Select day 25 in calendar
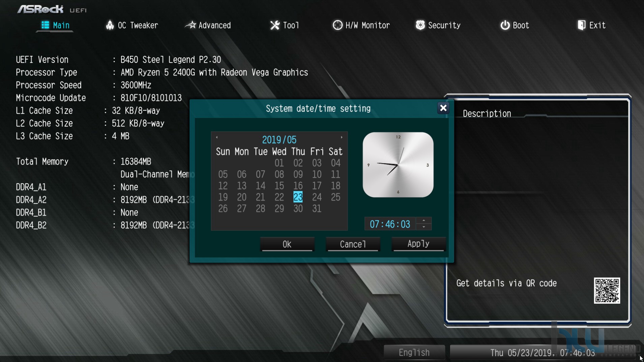Image resolution: width=644 pixels, height=362 pixels. (335, 197)
